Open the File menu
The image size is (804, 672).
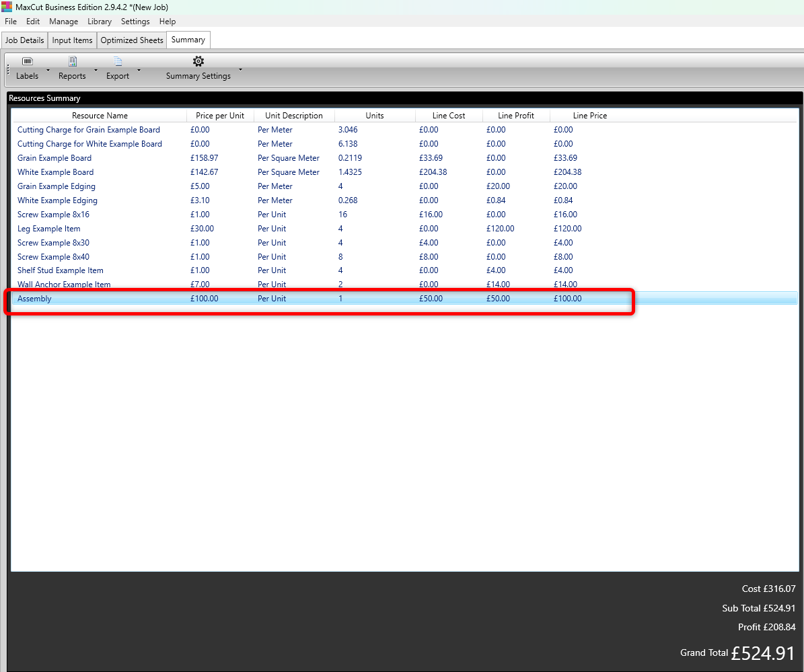pos(11,22)
